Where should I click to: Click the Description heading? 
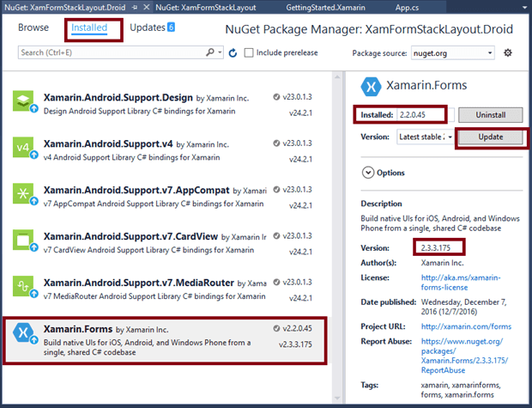point(381,204)
